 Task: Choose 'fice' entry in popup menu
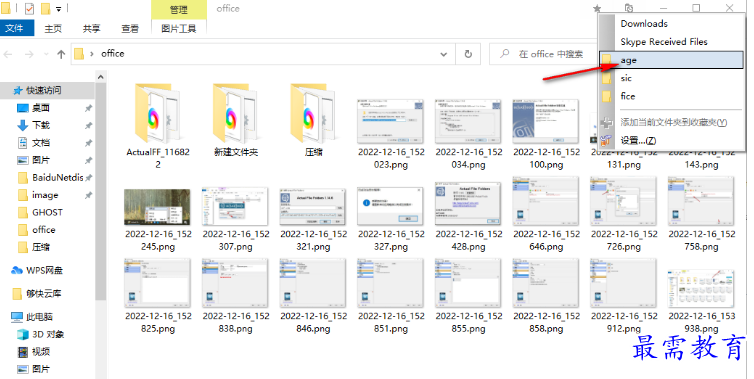671,96
